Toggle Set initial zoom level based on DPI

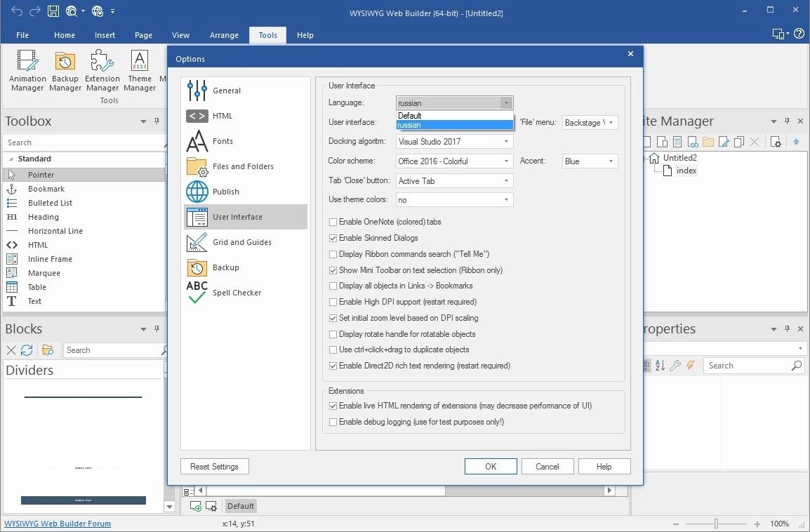coord(333,318)
